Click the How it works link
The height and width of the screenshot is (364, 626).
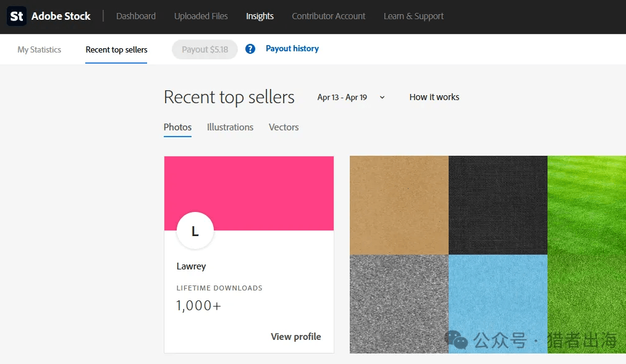pos(434,97)
